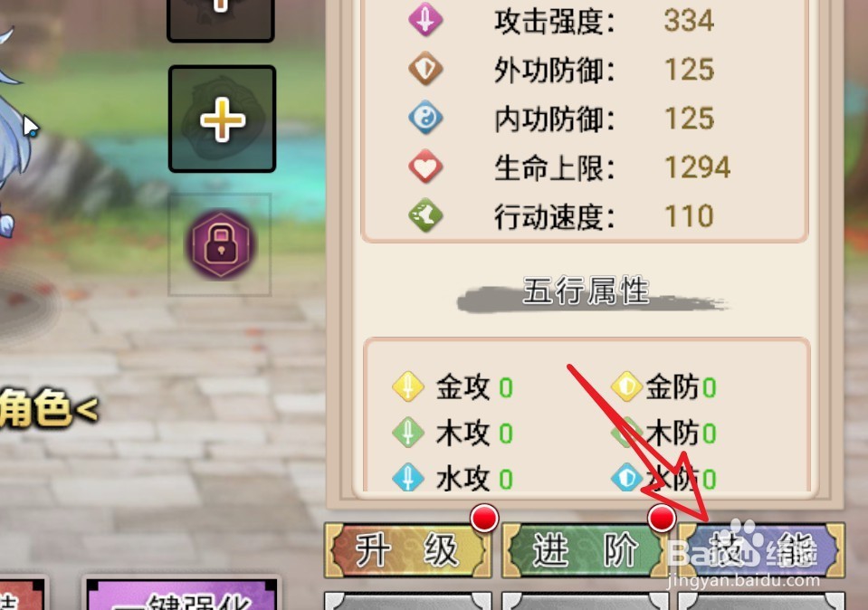
Task: Tap the purple locked equipment slot
Action: pyautogui.click(x=220, y=244)
